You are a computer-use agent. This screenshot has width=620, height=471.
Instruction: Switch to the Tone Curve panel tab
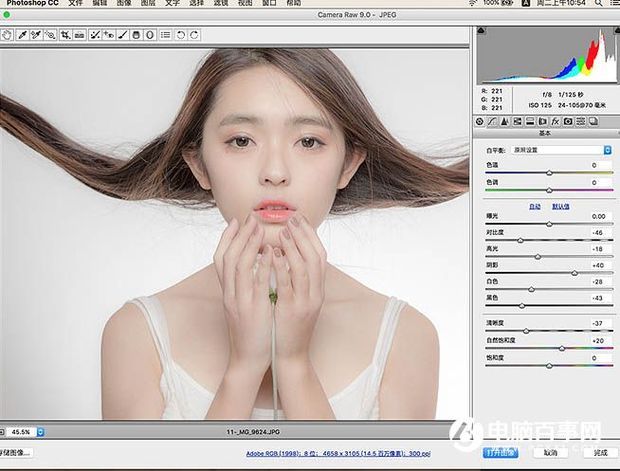tap(492, 122)
